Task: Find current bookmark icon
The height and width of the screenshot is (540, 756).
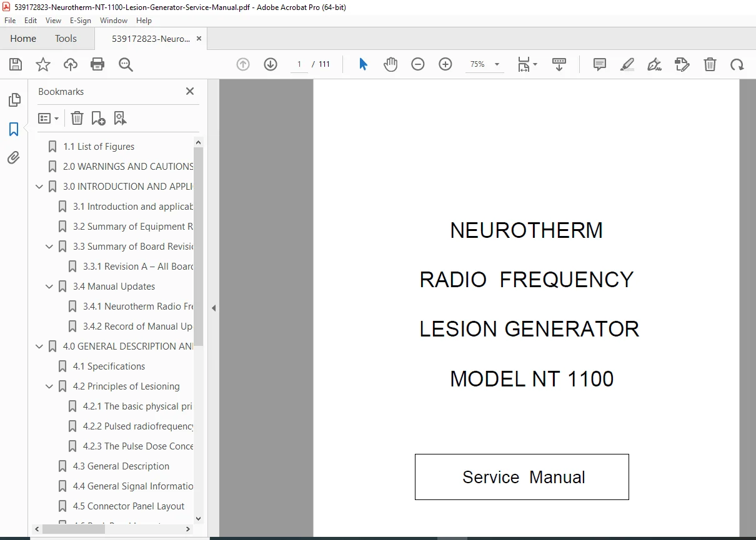Action: [120, 118]
